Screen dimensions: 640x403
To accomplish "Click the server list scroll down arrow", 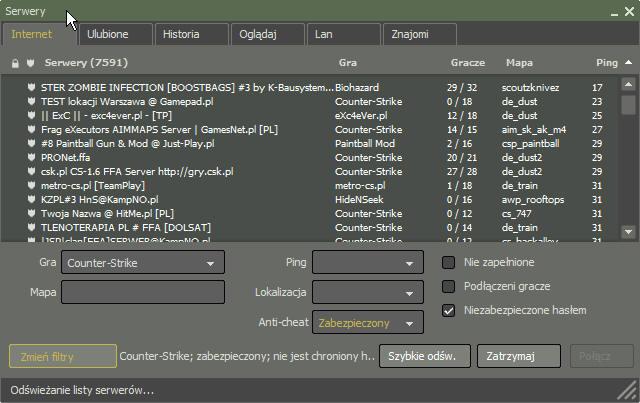I will click(629, 232).
